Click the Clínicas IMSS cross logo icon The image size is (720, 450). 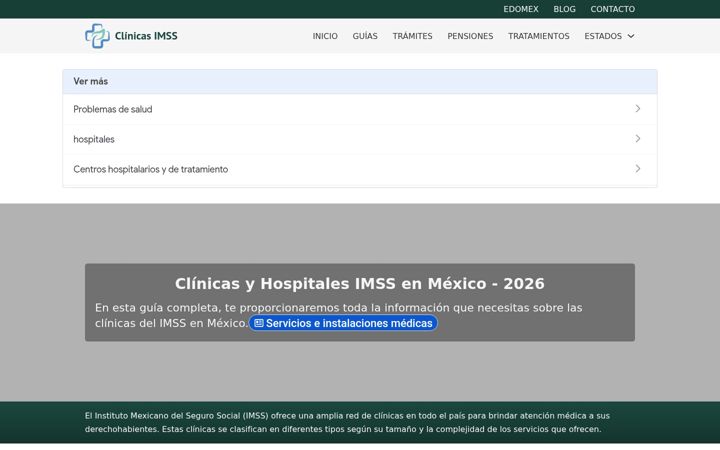click(97, 36)
